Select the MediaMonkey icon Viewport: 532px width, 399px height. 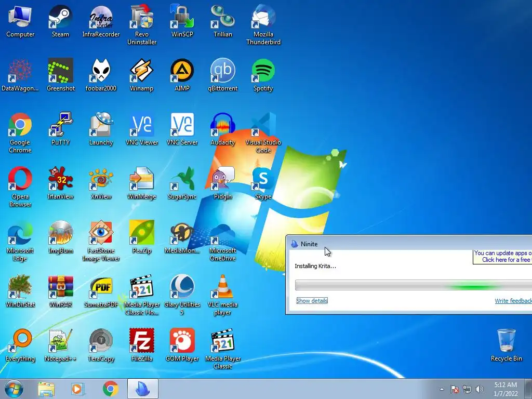(182, 237)
